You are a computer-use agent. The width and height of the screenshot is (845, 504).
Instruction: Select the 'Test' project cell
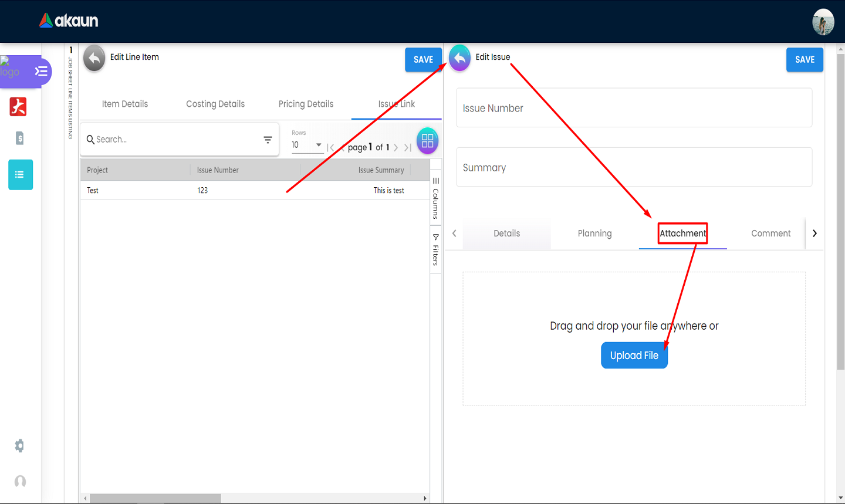click(x=93, y=191)
